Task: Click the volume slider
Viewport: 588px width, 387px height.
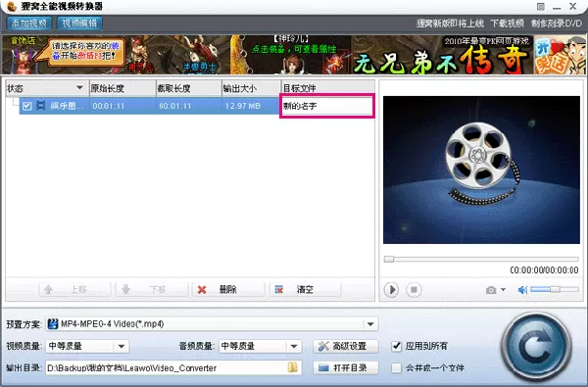Action: 555,289
